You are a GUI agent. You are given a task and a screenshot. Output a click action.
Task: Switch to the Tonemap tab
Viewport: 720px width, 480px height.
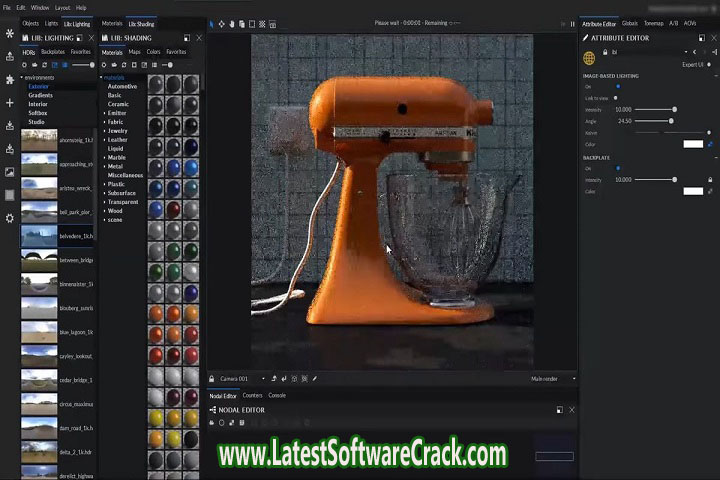653,22
